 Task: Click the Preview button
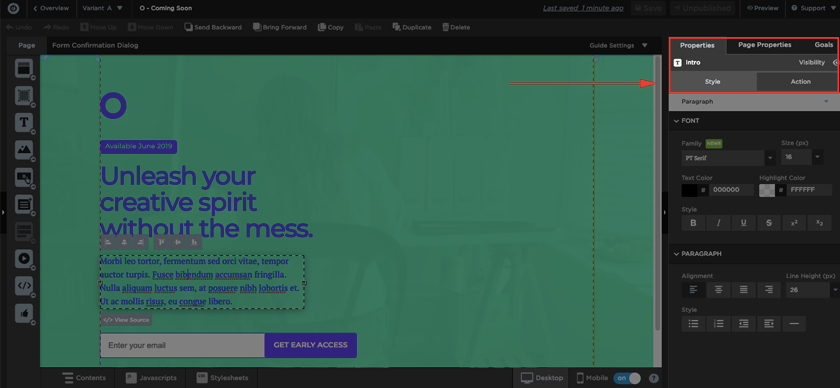click(762, 8)
